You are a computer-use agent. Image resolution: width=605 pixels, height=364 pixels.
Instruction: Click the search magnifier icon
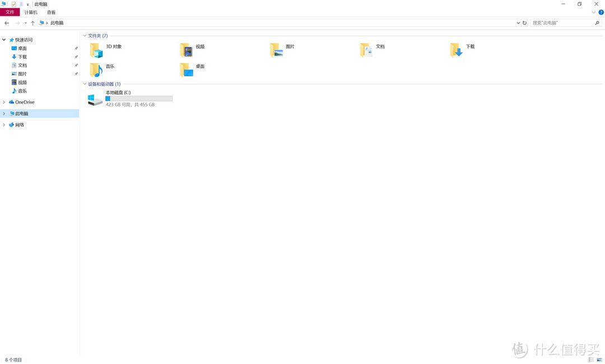pos(597,23)
